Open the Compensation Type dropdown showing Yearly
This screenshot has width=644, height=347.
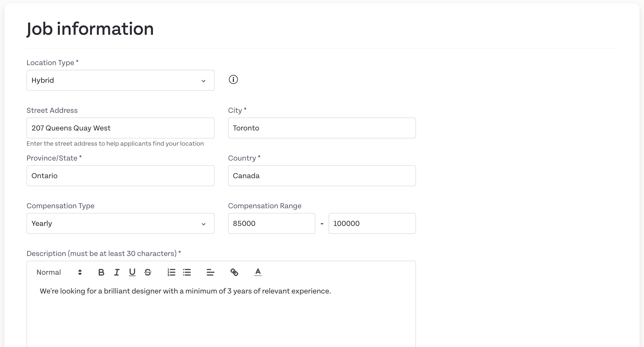[x=120, y=223]
